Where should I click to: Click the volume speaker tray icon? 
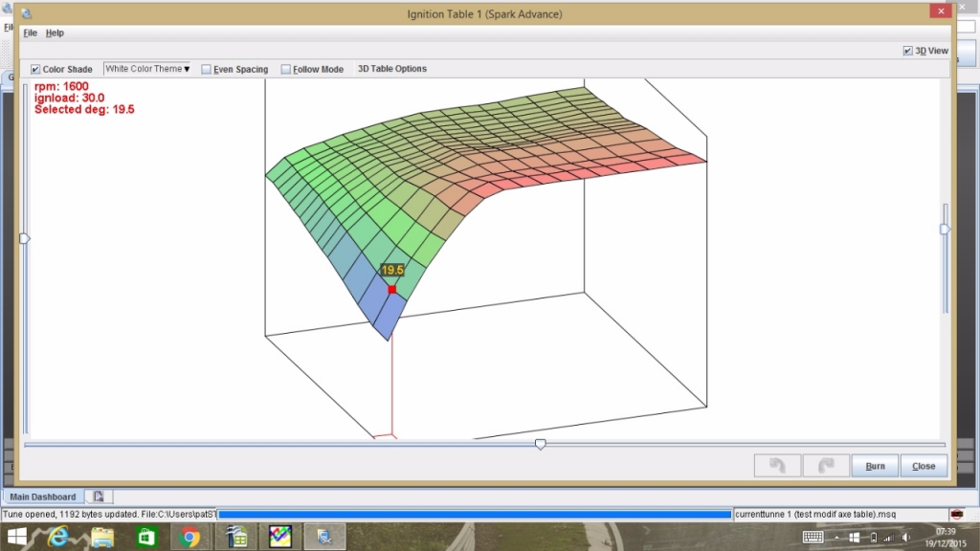click(x=906, y=538)
